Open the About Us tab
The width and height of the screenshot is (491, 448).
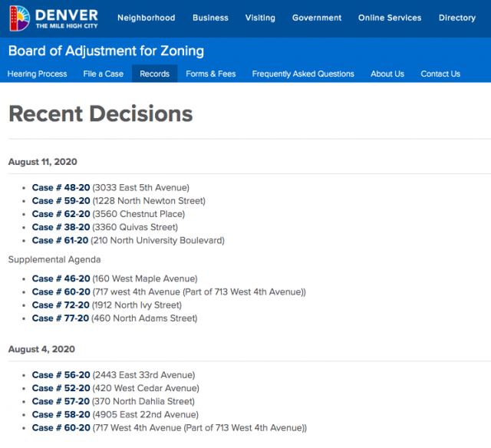point(387,74)
